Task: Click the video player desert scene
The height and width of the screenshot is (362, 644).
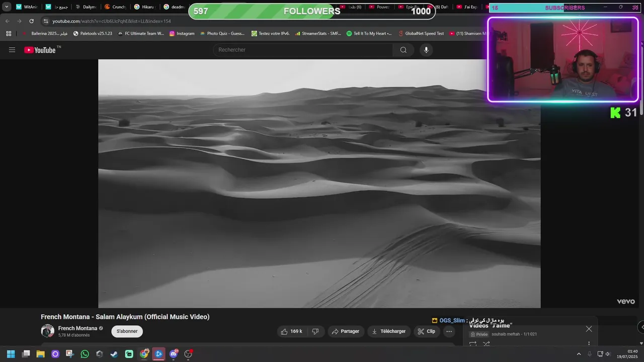Action: (x=319, y=184)
